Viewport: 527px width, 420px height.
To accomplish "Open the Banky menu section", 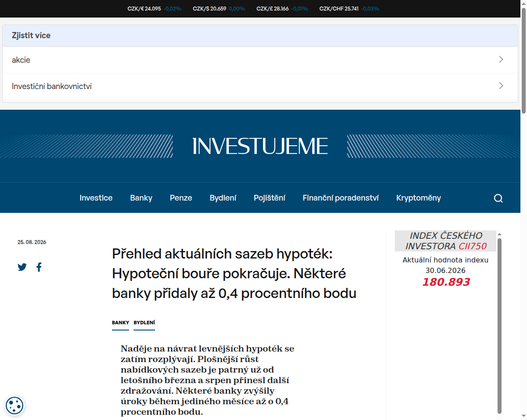I will (141, 198).
